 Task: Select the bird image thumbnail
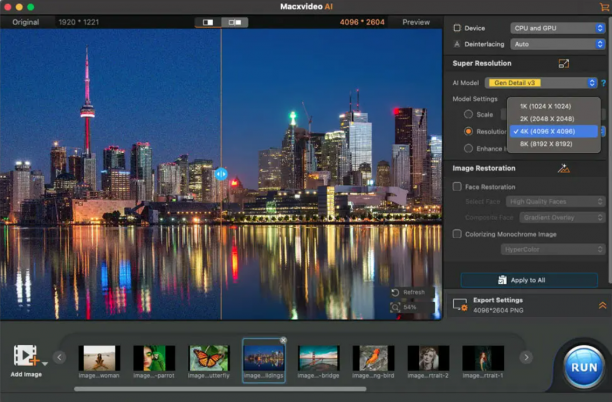374,358
